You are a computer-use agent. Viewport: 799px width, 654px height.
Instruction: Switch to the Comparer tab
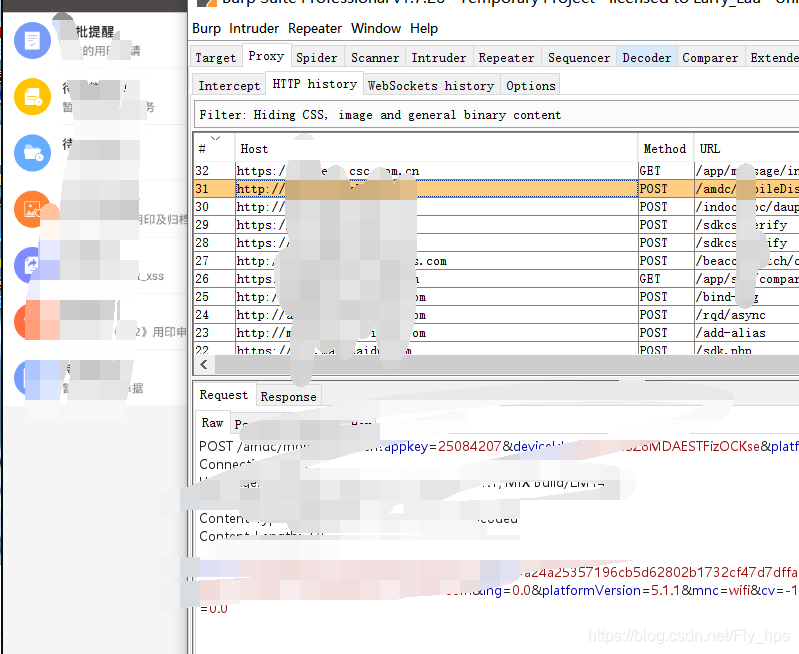pos(710,58)
